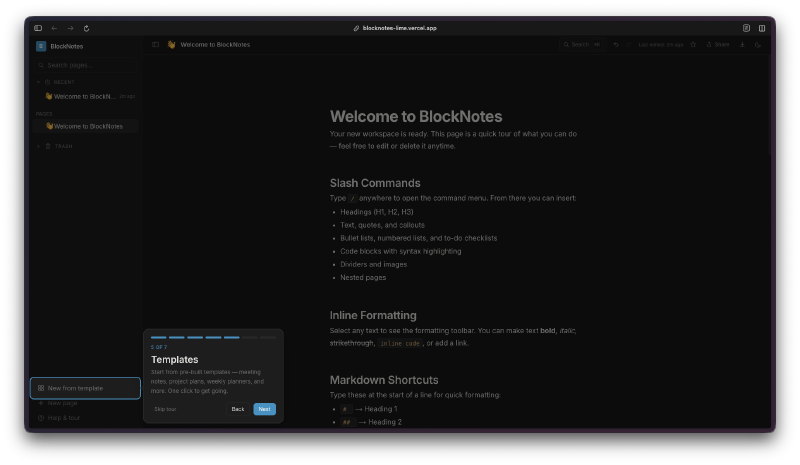
Task: Click the BlockNotes logo icon
Action: tap(41, 46)
